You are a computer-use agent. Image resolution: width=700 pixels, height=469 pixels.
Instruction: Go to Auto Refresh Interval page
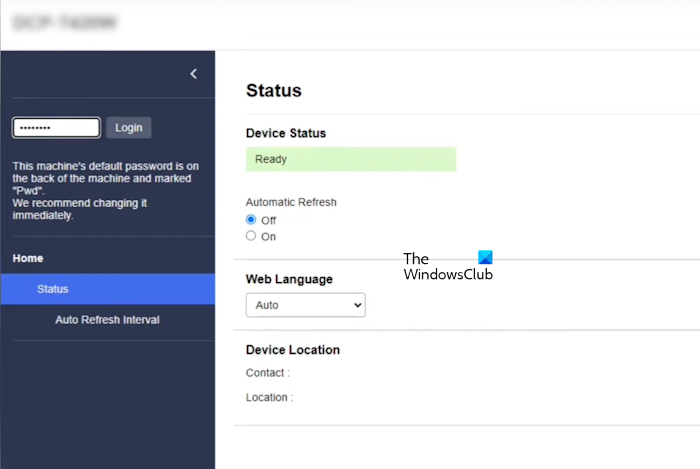(x=107, y=320)
